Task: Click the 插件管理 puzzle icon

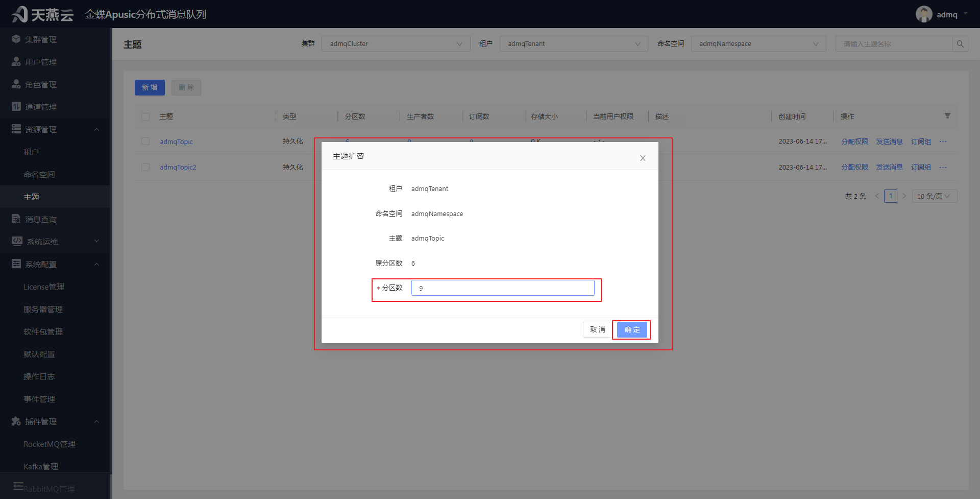Action: [16, 421]
